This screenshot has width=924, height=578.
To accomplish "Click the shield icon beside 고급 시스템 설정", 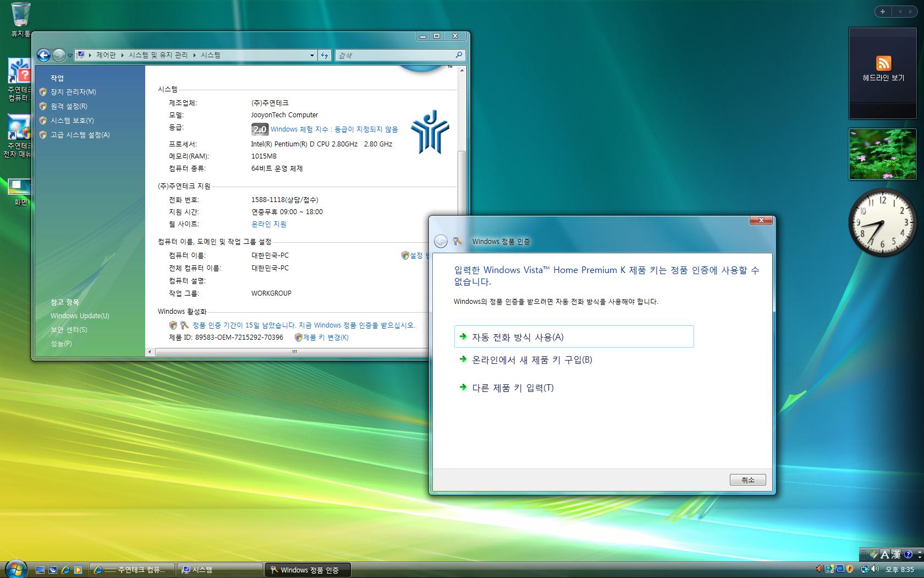I will (x=43, y=135).
